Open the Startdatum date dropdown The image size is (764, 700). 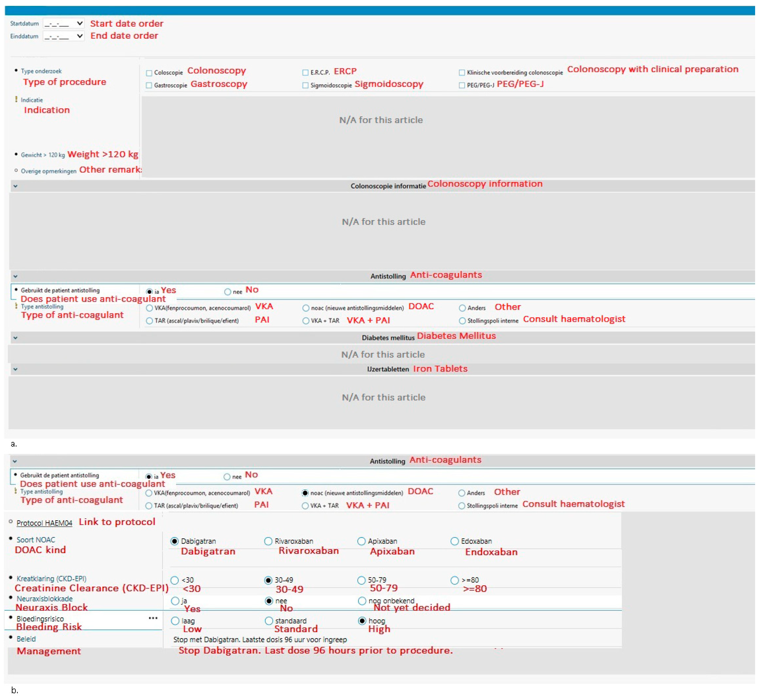click(x=80, y=24)
